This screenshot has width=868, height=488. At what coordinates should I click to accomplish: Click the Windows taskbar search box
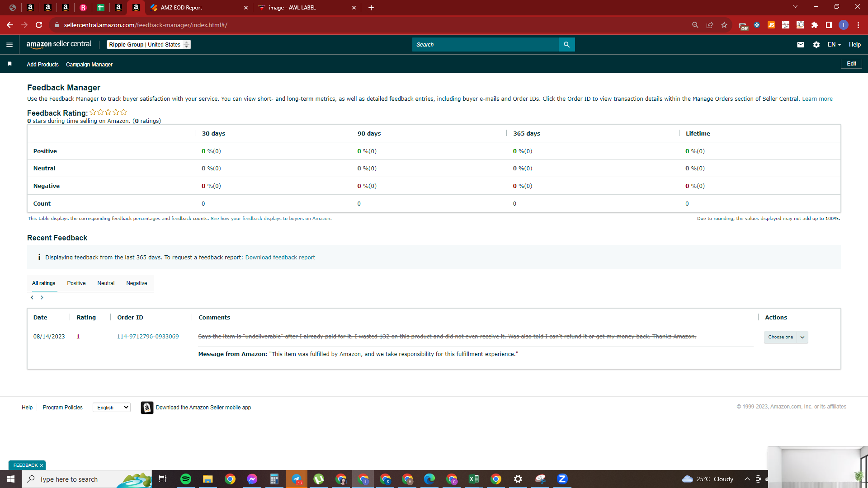coord(87,479)
